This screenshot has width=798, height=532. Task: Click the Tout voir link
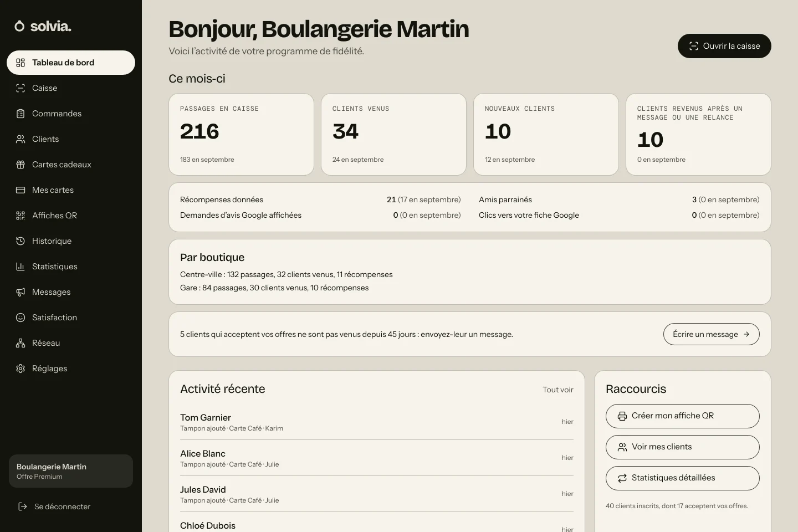pyautogui.click(x=558, y=390)
